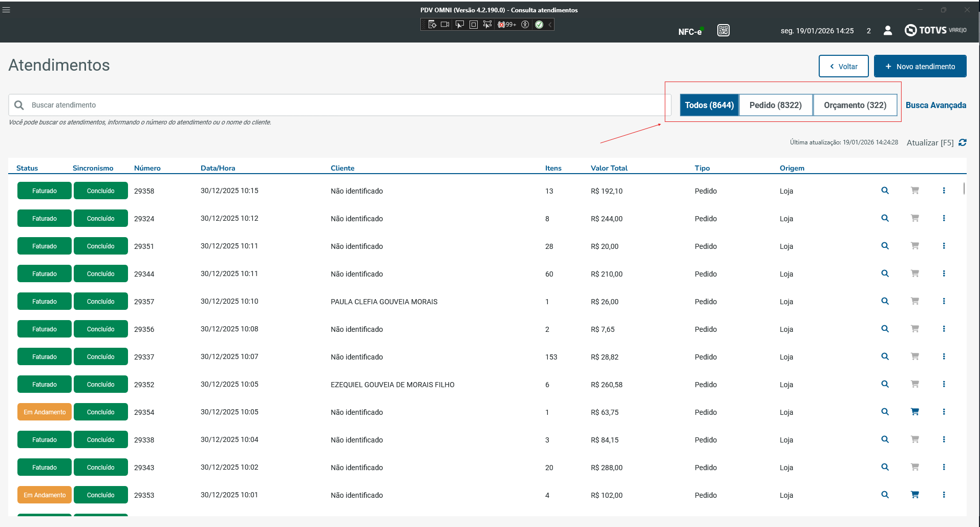Click the accessibility checker icon

click(x=525, y=25)
